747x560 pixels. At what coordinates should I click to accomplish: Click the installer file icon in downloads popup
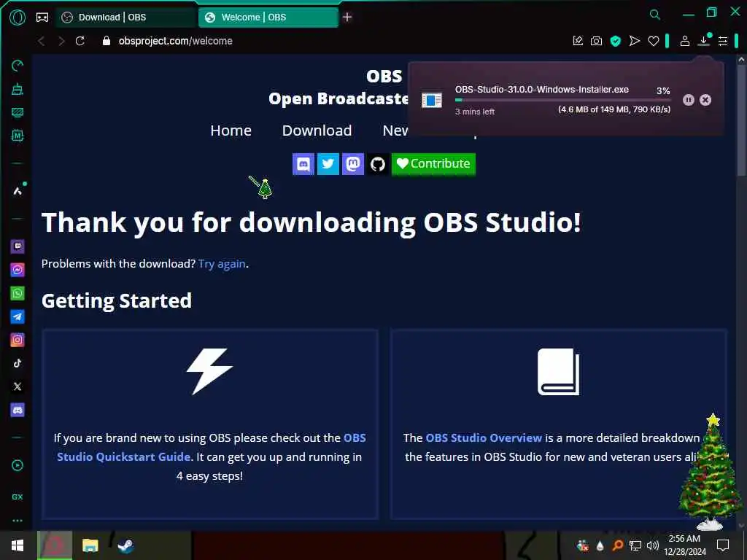pyautogui.click(x=432, y=100)
